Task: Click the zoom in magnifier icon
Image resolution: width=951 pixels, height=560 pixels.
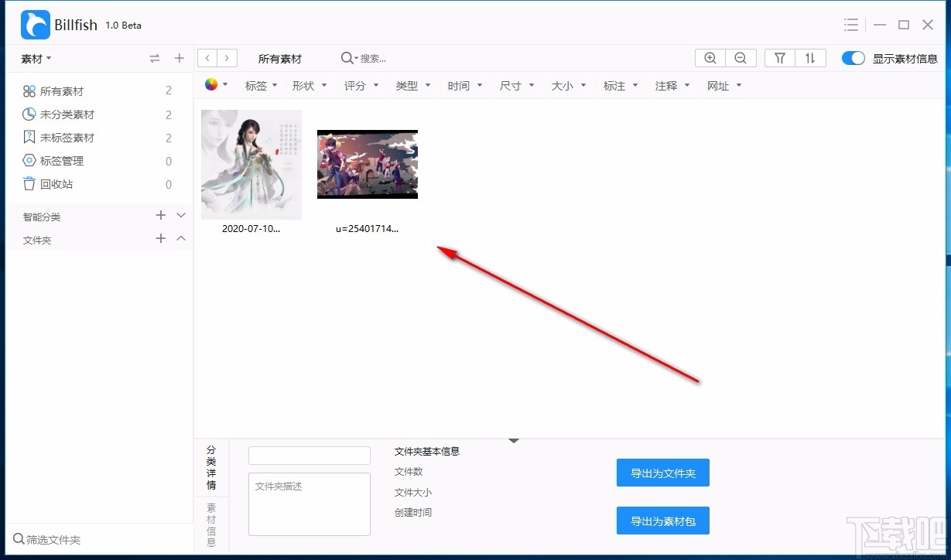Action: pyautogui.click(x=710, y=57)
